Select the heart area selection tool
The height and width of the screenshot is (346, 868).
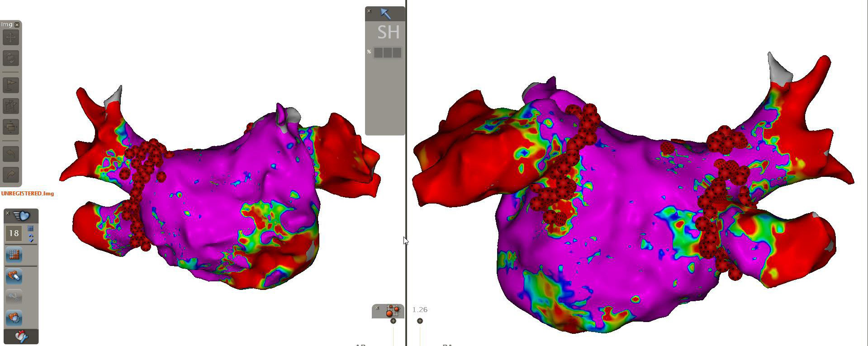tap(14, 318)
